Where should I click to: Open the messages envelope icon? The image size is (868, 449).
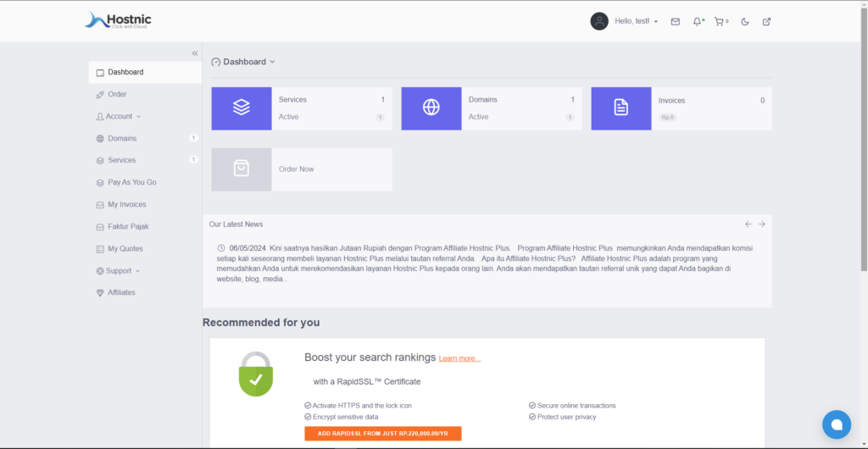[x=676, y=21]
